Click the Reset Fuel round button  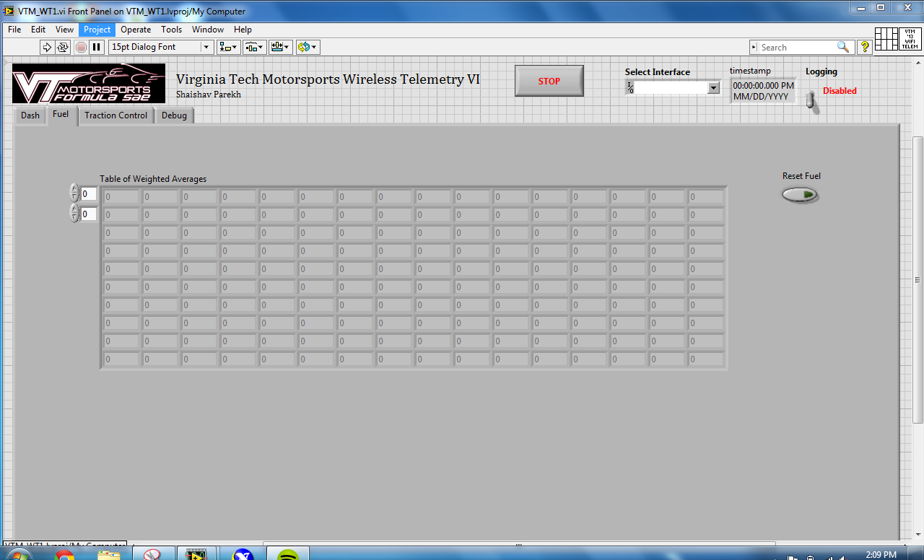tap(801, 195)
